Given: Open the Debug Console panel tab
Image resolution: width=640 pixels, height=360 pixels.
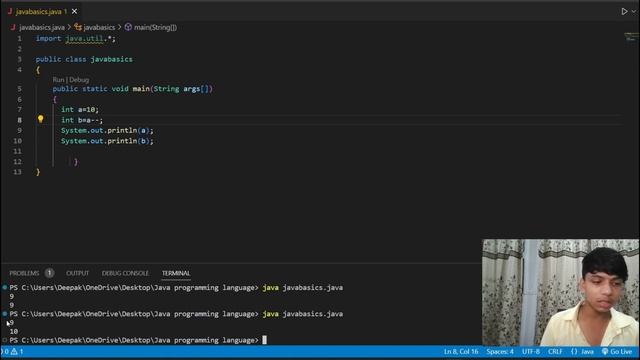Looking at the screenshot, I should [x=125, y=273].
